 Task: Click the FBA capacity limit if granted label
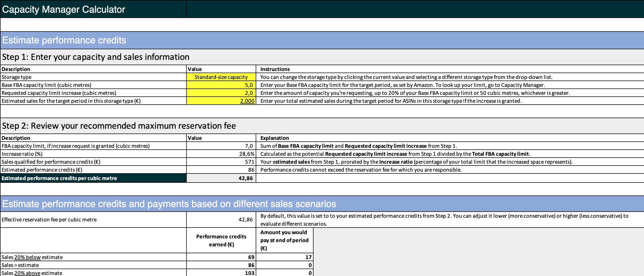(76, 146)
